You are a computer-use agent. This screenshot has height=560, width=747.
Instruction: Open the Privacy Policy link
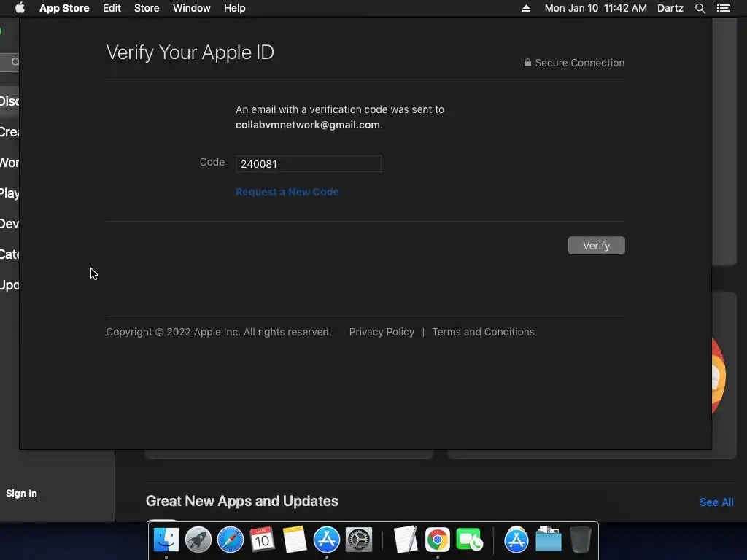(382, 332)
